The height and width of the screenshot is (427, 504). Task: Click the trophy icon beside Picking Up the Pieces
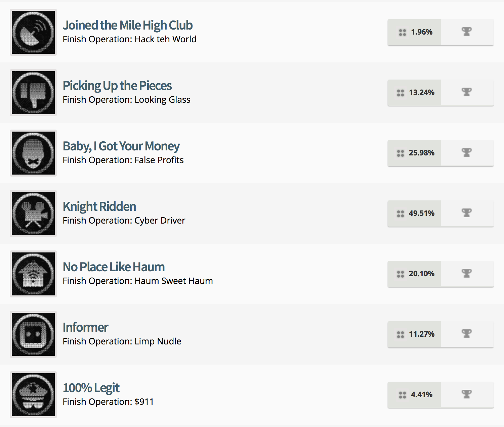(x=467, y=92)
